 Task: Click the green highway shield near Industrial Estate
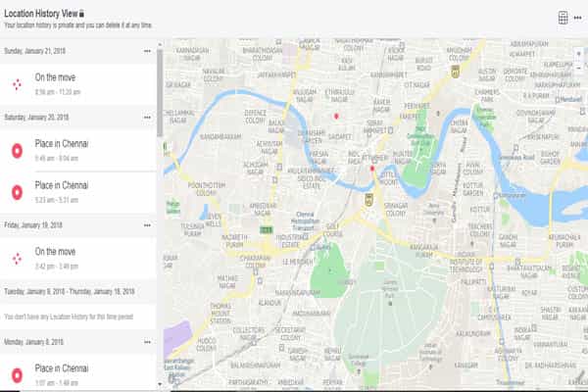coord(266,230)
